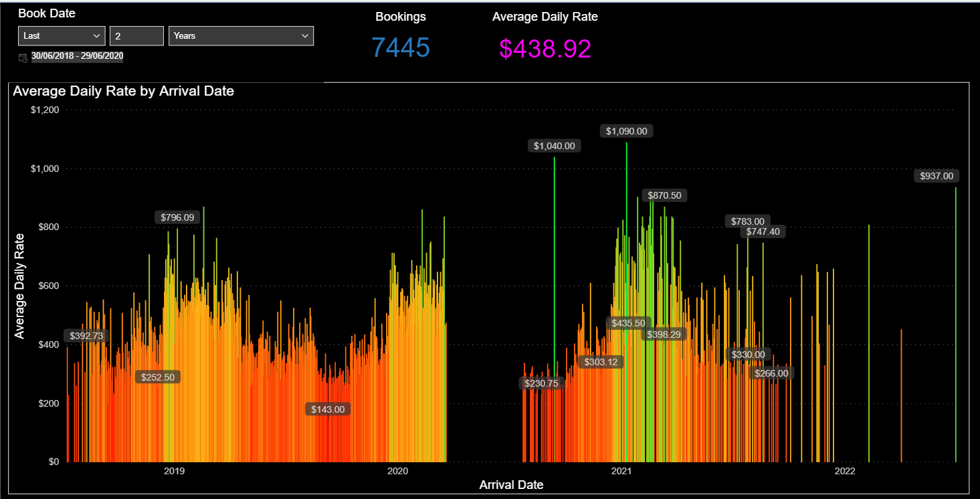Click the $303.12 data label
The image size is (980, 499).
coord(601,362)
